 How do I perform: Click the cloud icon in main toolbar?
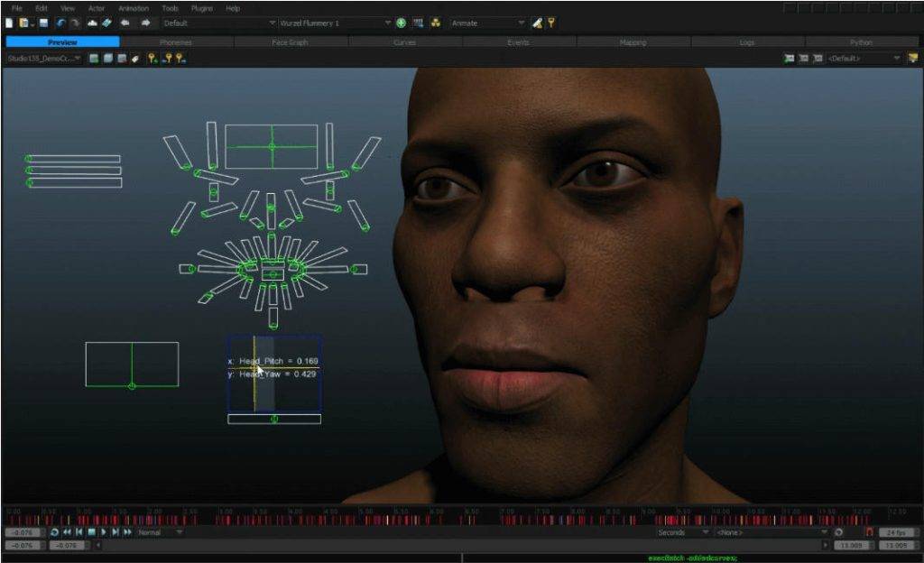pos(93,23)
